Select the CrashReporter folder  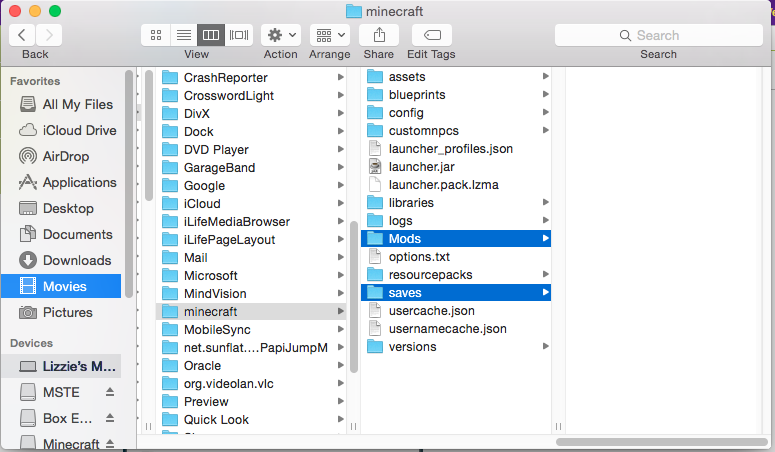(x=250, y=78)
